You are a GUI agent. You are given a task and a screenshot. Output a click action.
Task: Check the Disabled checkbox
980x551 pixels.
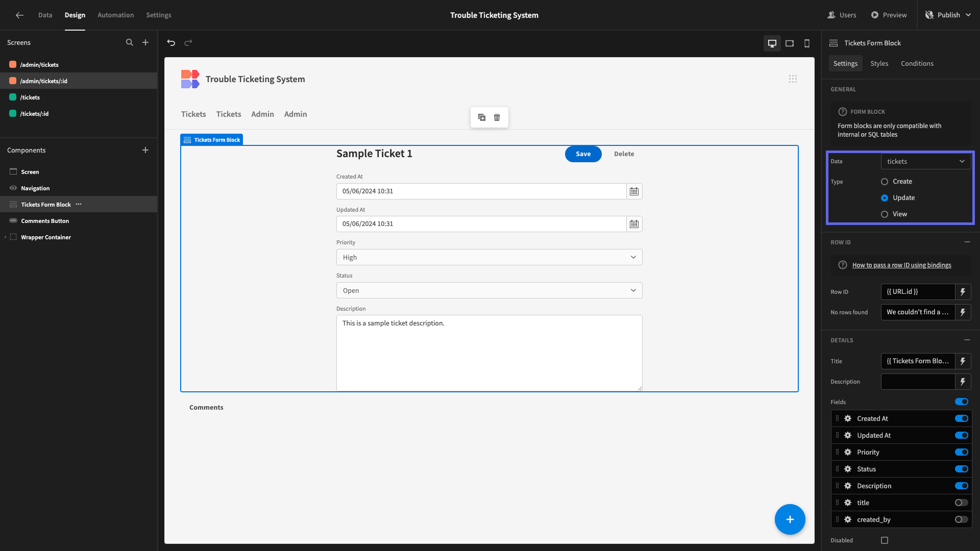pos(885,540)
